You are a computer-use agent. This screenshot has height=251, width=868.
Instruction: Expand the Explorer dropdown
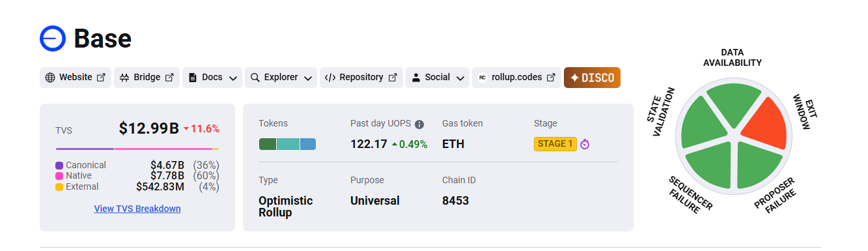point(281,78)
